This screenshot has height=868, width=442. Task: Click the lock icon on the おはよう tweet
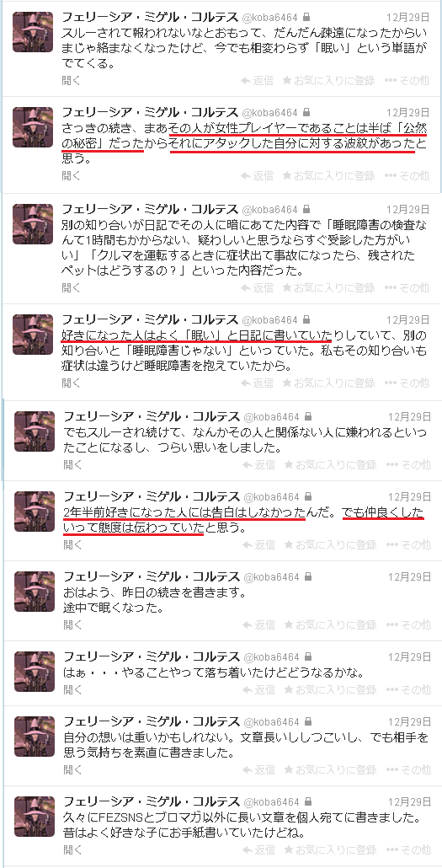click(307, 576)
